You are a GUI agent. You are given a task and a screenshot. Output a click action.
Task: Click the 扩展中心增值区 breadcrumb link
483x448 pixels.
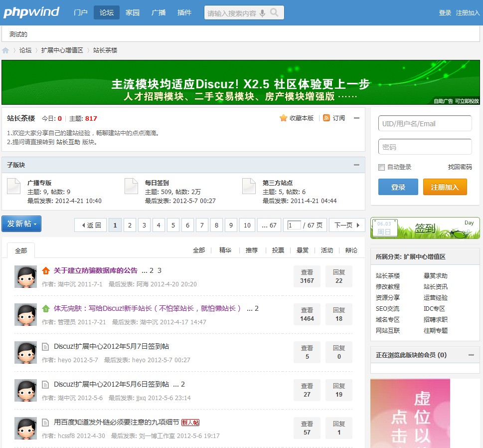[x=62, y=50]
